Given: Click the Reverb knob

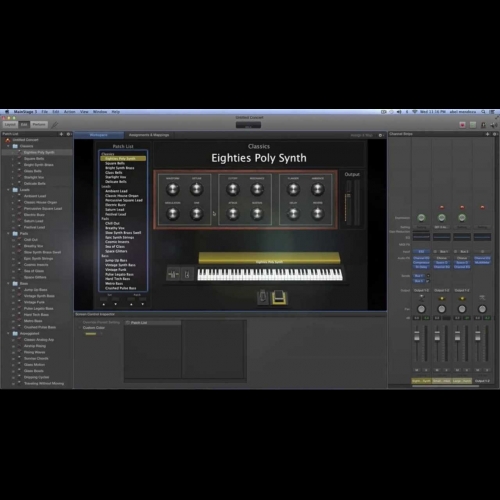Looking at the screenshot, I should click(x=318, y=214).
